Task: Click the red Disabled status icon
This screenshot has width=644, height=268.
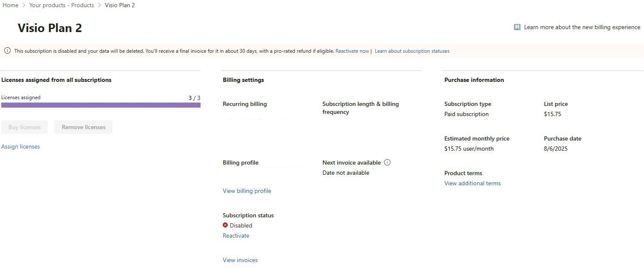Action: 225,225
